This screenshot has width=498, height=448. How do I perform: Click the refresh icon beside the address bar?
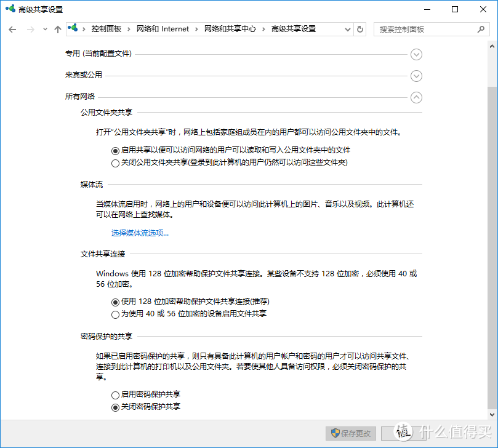click(361, 29)
